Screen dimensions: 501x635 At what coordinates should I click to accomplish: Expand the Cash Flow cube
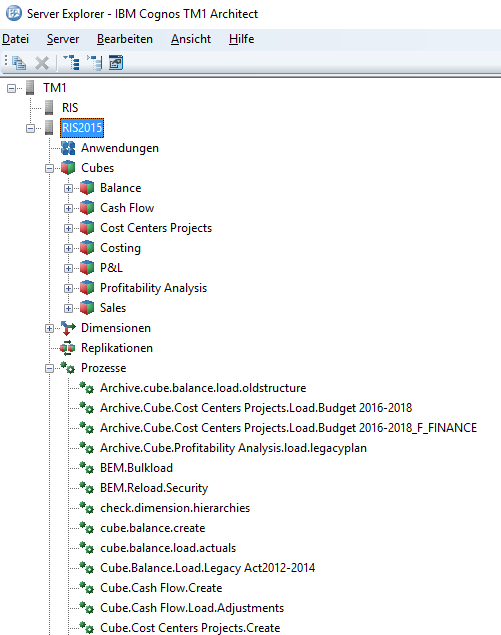point(68,208)
